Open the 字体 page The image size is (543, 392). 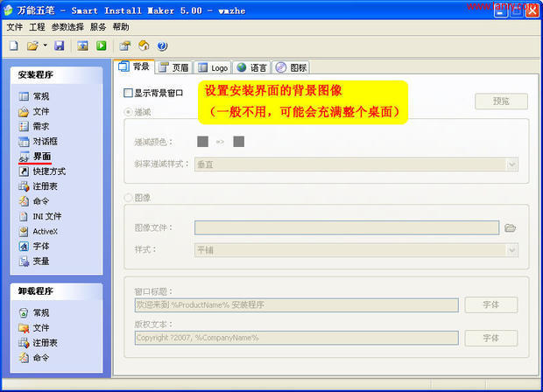34,246
